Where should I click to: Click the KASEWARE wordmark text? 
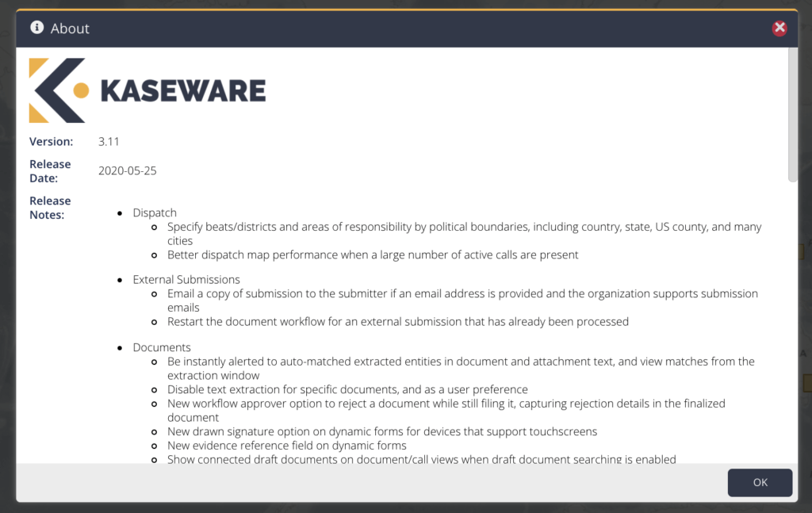point(183,91)
